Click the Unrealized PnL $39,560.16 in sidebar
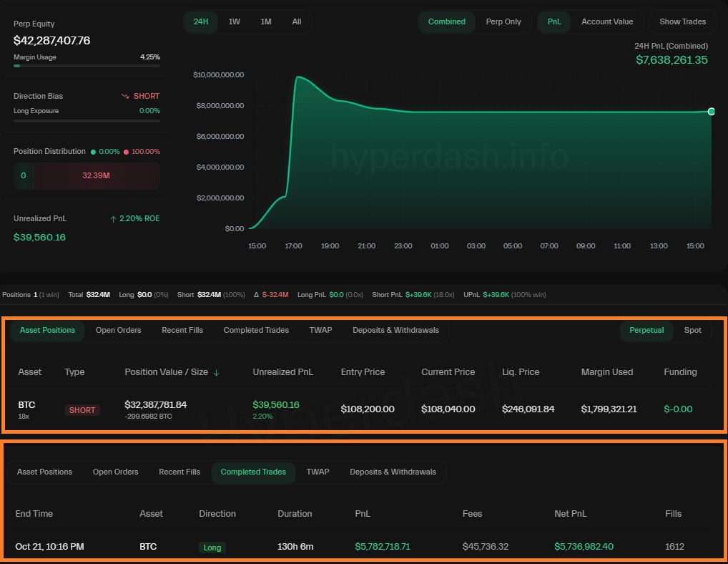This screenshot has width=728, height=564. tap(39, 238)
